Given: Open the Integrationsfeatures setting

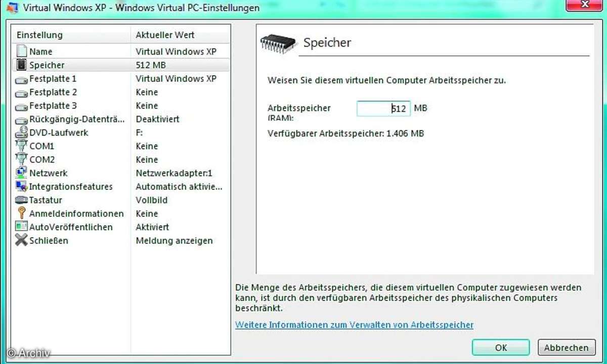Looking at the screenshot, I should click(71, 187).
